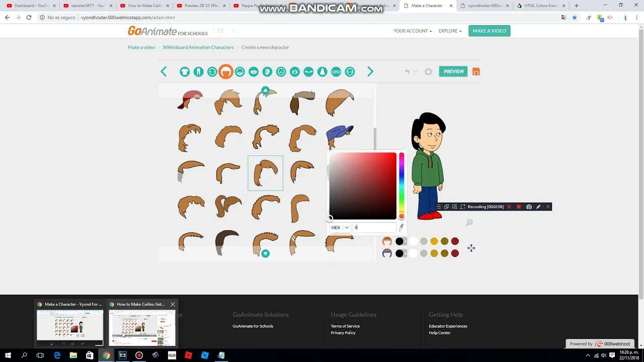Viewport: 644px width, 362px height.
Task: Open Task View on the taskbar
Action: (40, 355)
